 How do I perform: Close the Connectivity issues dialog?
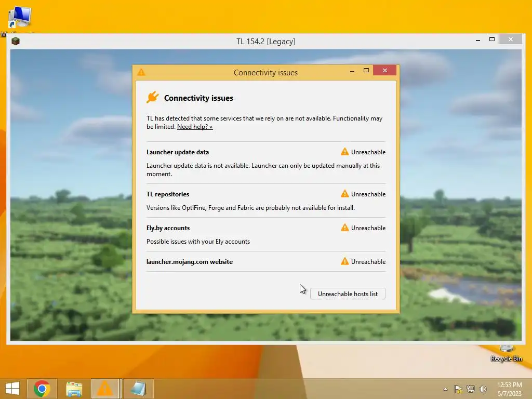(x=385, y=70)
